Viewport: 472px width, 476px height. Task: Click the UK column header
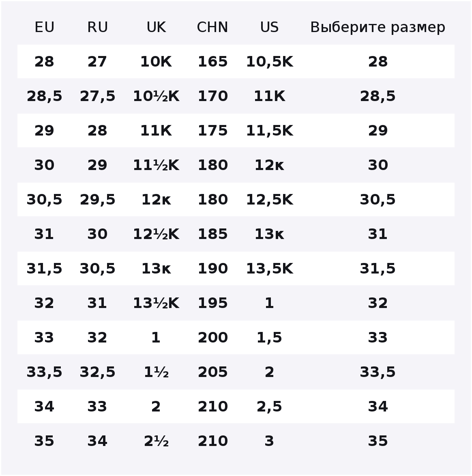tap(156, 27)
